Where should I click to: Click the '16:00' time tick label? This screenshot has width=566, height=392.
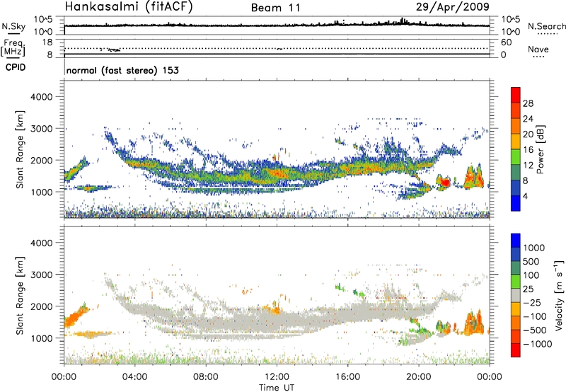(x=347, y=377)
